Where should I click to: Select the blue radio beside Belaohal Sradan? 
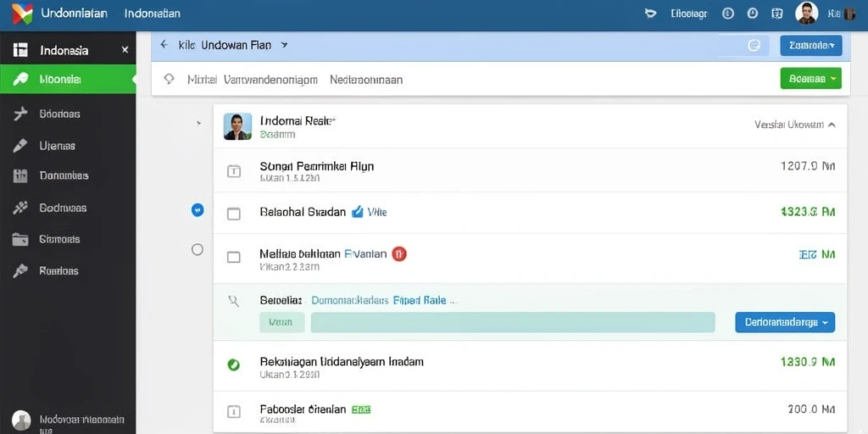pyautogui.click(x=197, y=210)
